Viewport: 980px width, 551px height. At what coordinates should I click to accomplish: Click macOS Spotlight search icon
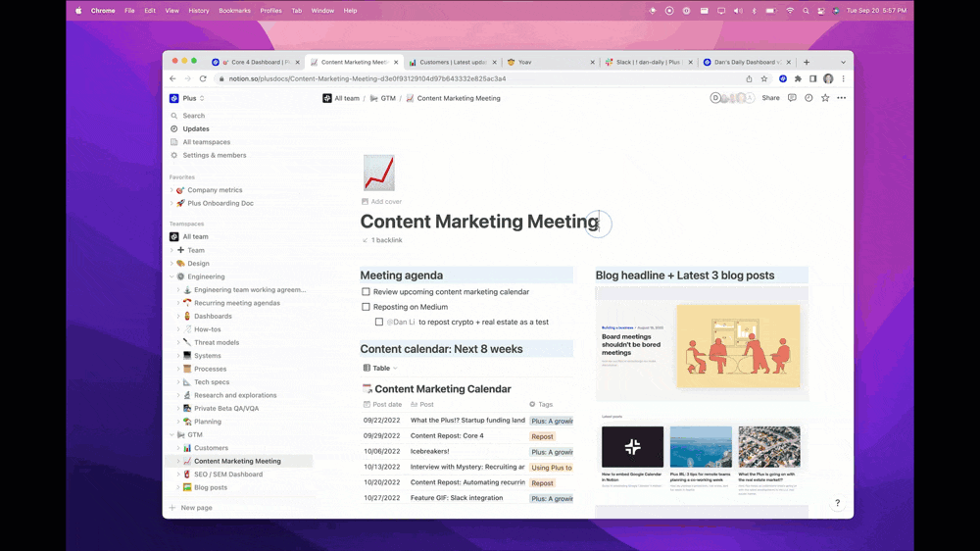[x=806, y=11]
